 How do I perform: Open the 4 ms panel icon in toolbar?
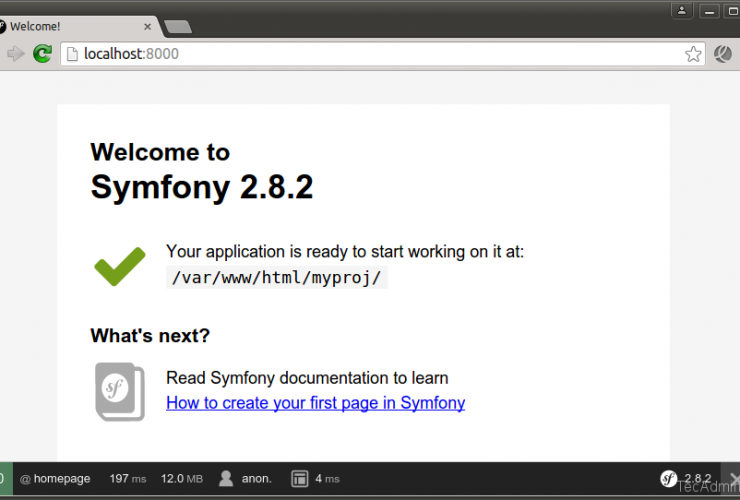point(299,479)
